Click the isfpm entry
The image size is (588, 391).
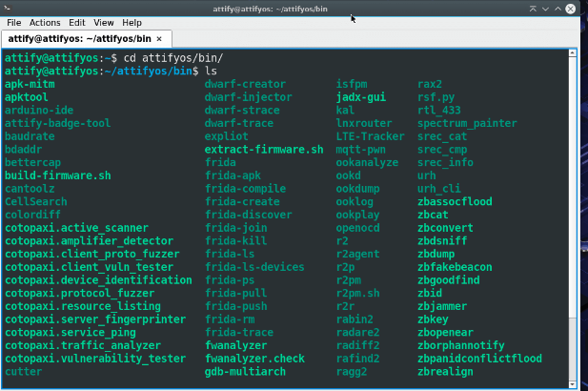(x=352, y=84)
